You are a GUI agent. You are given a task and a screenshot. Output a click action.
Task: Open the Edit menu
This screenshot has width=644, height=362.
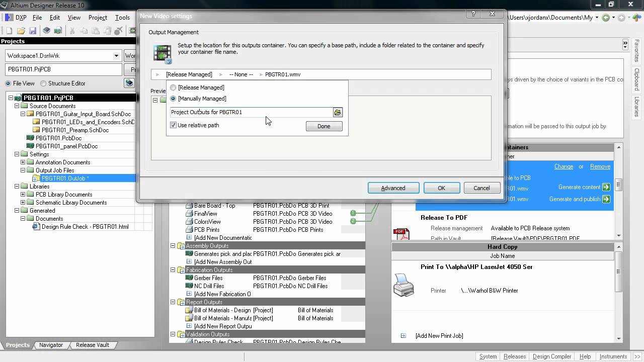tap(55, 18)
